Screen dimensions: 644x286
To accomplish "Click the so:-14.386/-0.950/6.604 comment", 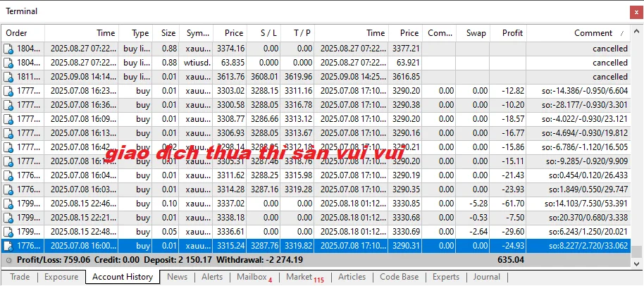I will tap(584, 91).
